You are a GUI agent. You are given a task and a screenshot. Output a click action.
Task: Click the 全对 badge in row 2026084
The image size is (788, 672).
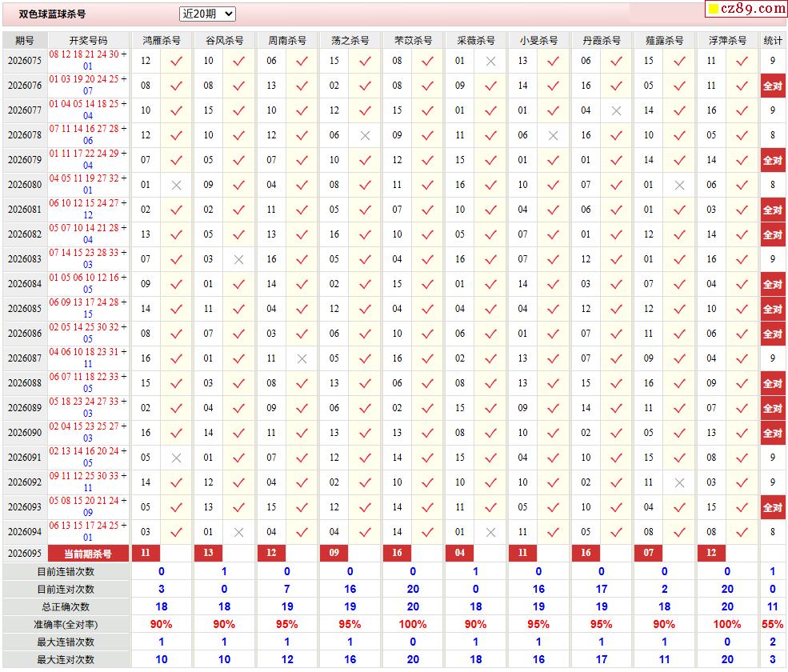[x=773, y=285]
